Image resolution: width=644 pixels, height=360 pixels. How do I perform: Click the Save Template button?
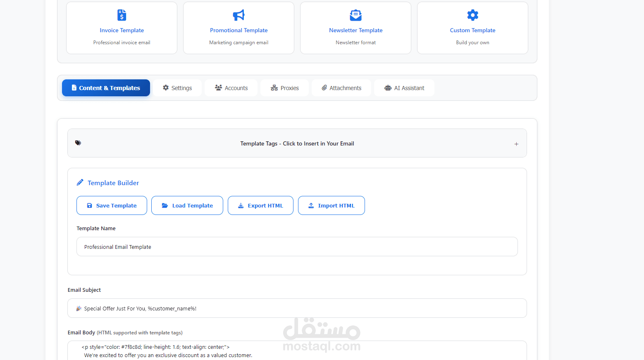112,205
